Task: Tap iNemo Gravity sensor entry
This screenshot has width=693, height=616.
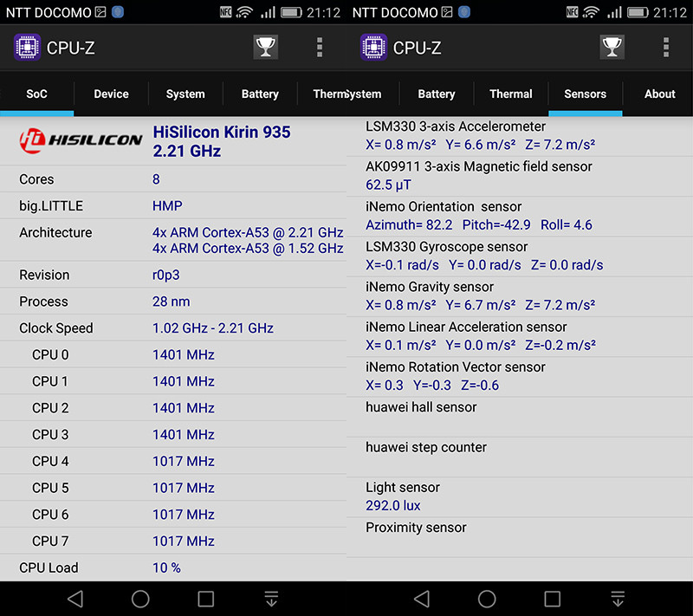Action: click(x=520, y=296)
